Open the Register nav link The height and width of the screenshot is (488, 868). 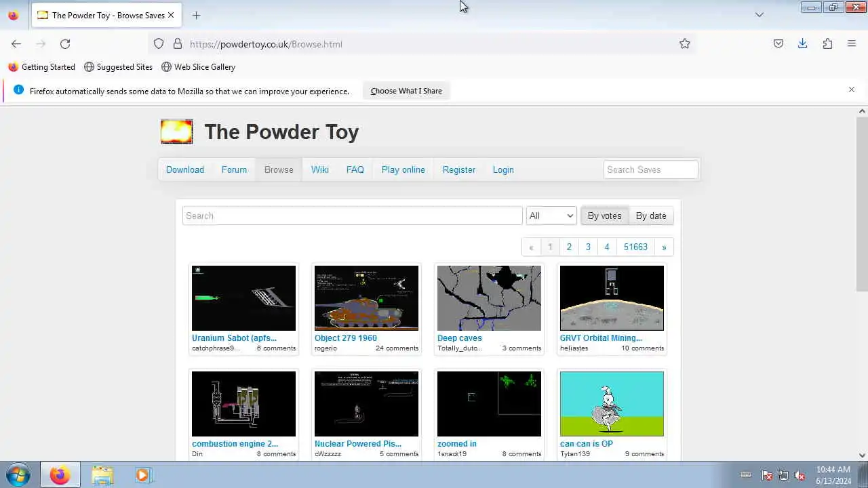pyautogui.click(x=459, y=169)
